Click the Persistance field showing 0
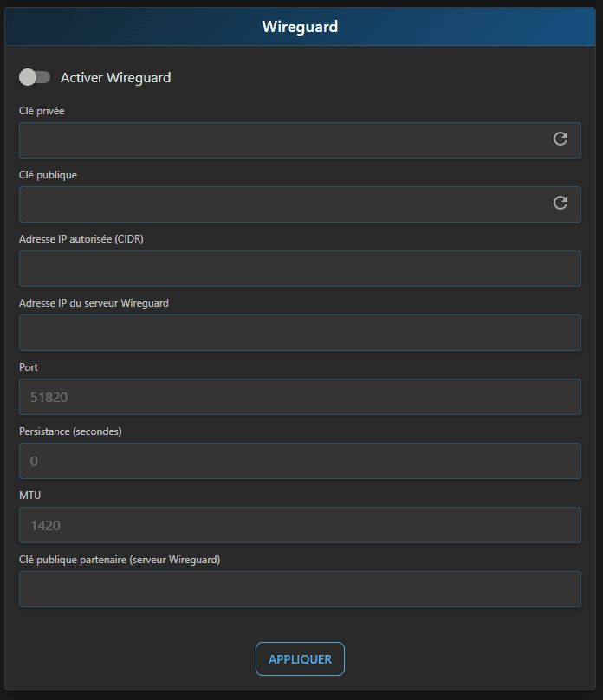The width and height of the screenshot is (603, 700). [x=300, y=461]
